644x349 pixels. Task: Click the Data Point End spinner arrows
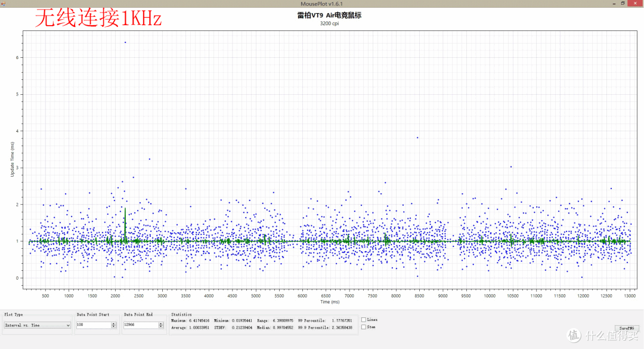(161, 325)
